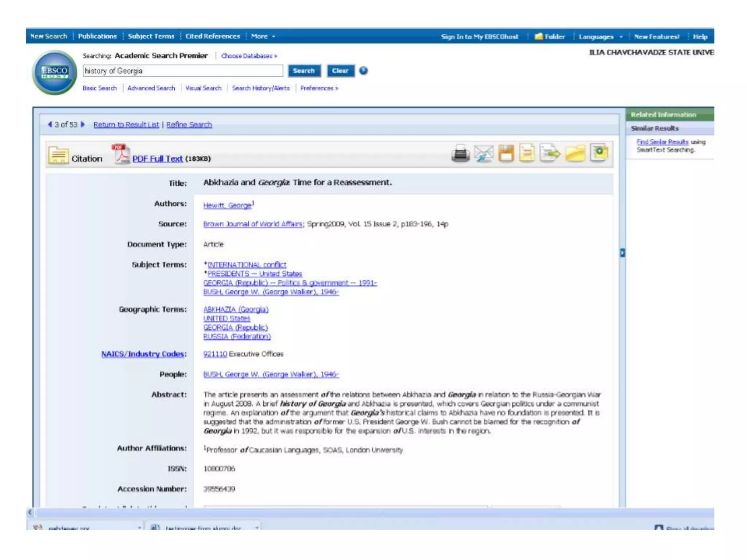The image size is (747, 560).
Task: Click the Cite document icon
Action: 527,153
